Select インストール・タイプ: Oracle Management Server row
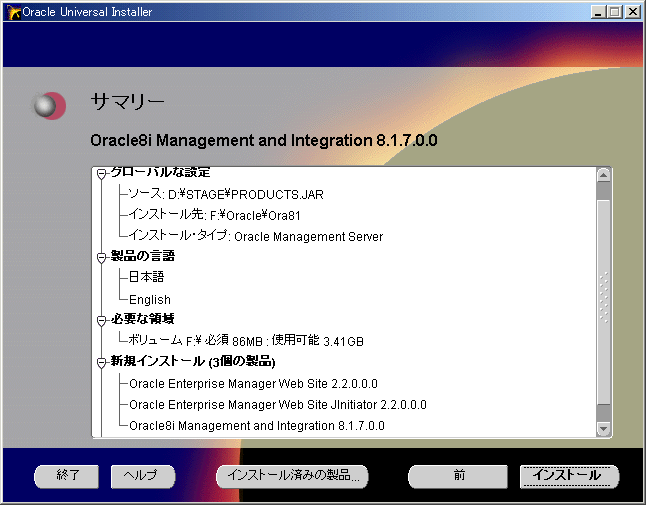This screenshot has height=505, width=646. [255, 236]
